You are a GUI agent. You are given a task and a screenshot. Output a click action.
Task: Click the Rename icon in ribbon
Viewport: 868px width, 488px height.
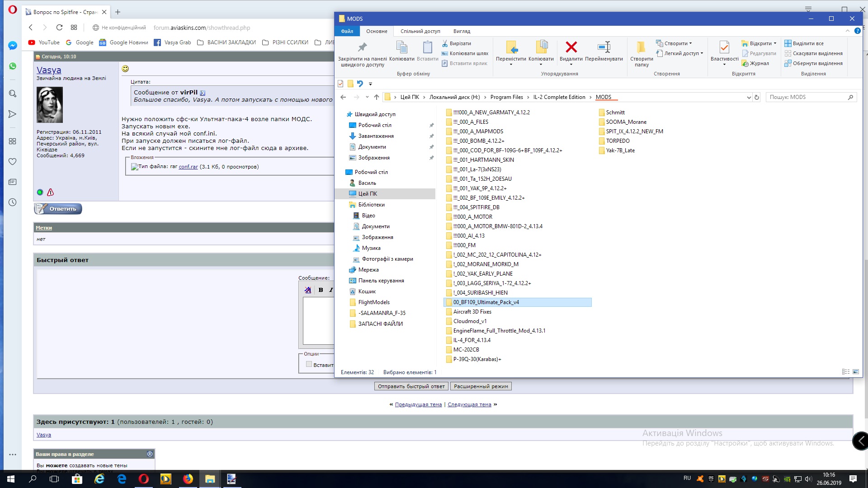(604, 47)
